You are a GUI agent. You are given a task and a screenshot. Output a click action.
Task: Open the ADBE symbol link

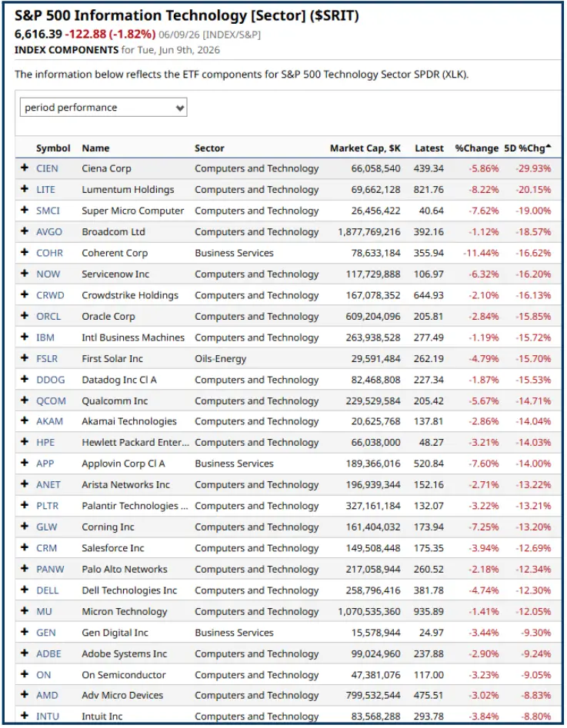pos(48,653)
